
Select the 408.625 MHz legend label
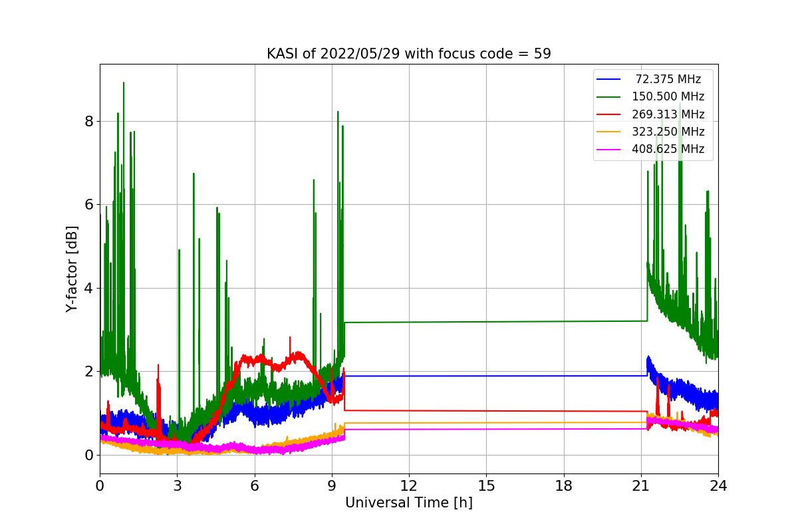(x=668, y=149)
